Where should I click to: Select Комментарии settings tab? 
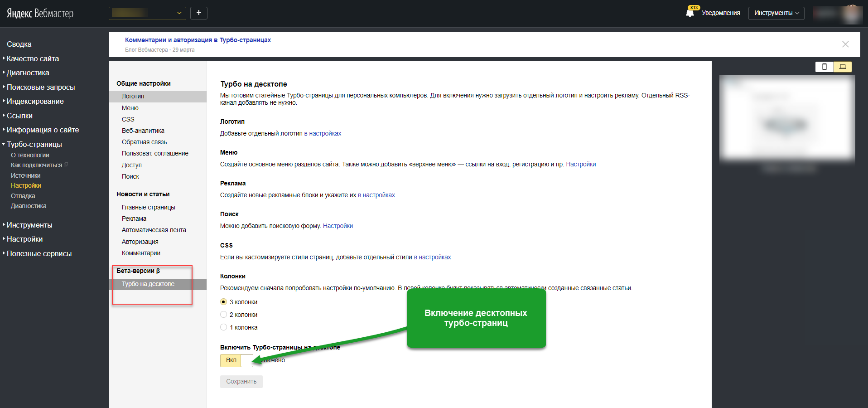click(x=141, y=253)
